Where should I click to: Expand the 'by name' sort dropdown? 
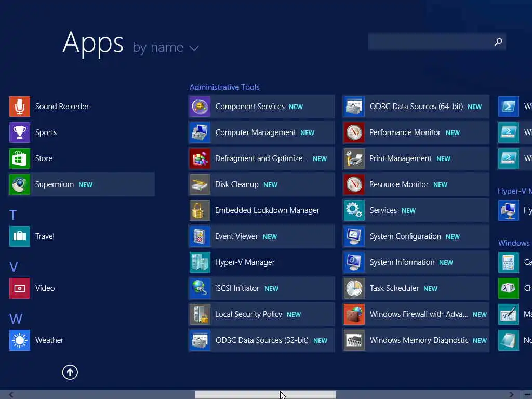pos(166,47)
